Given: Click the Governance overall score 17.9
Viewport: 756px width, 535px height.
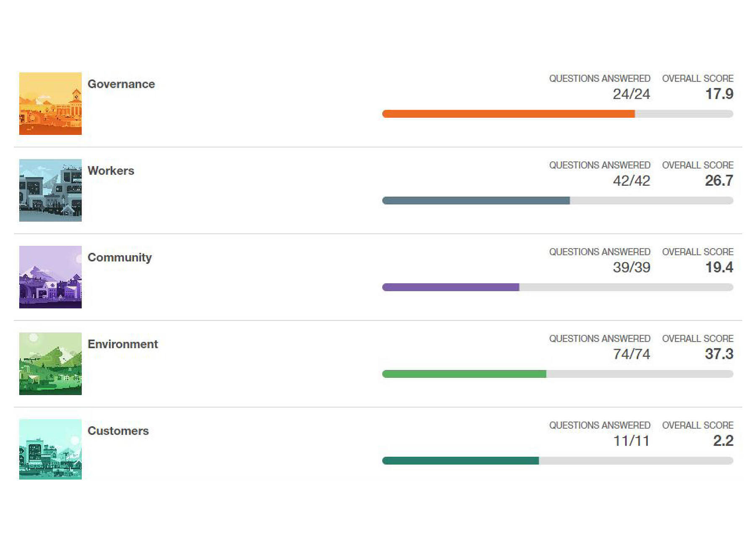Looking at the screenshot, I should (x=719, y=94).
